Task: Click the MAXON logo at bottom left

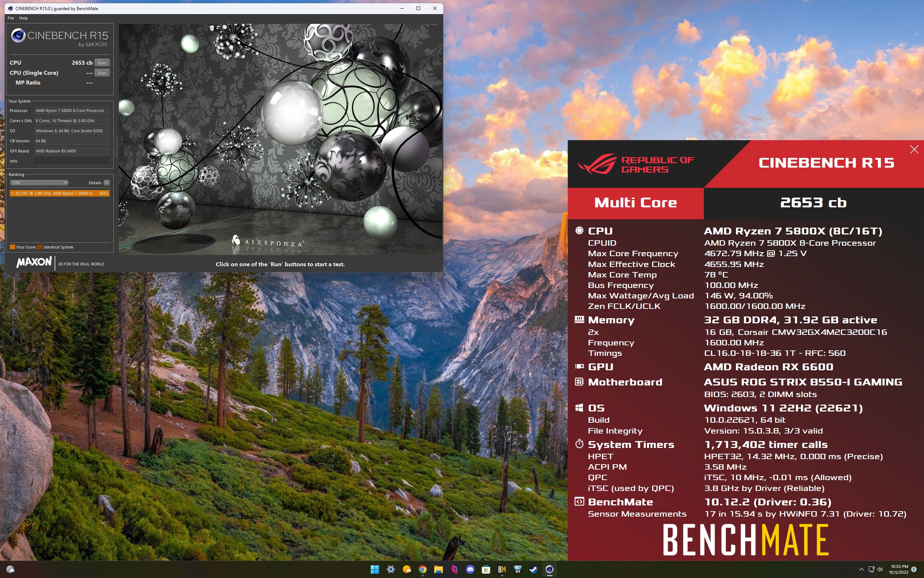Action: [x=34, y=262]
